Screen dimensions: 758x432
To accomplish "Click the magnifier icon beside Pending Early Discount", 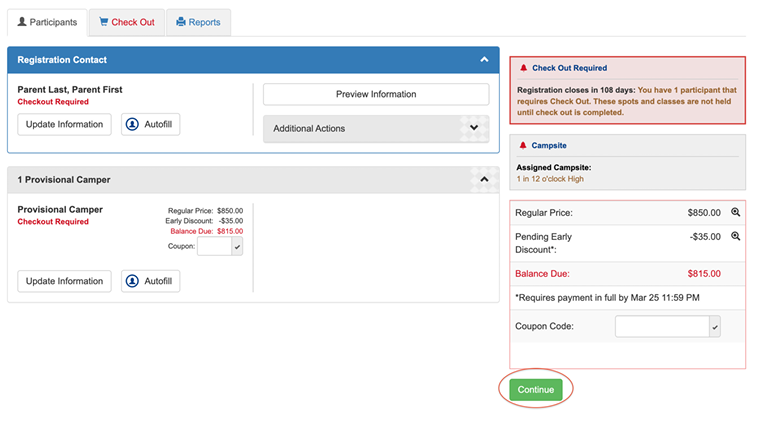I will pyautogui.click(x=736, y=237).
